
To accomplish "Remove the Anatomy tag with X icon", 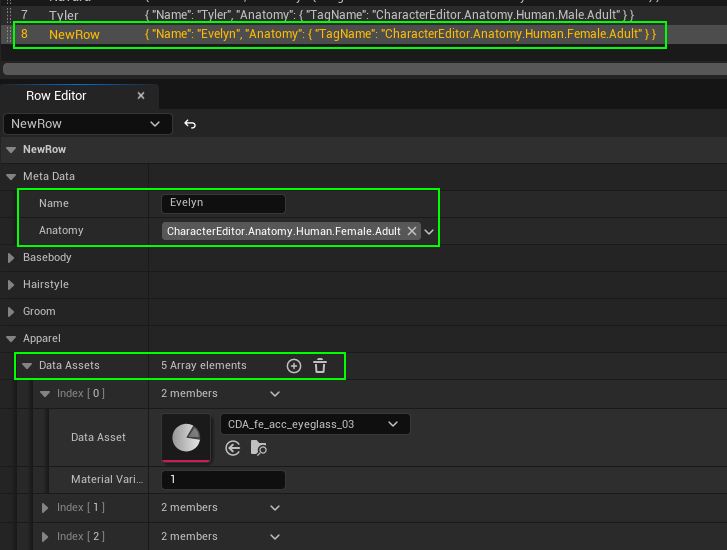I will coord(411,231).
